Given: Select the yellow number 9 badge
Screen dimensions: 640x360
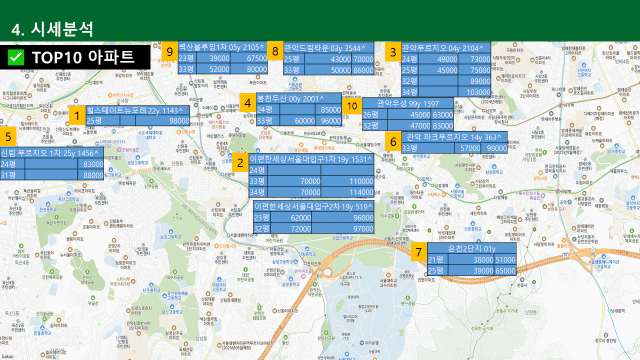Looking at the screenshot, I should 169,51.
